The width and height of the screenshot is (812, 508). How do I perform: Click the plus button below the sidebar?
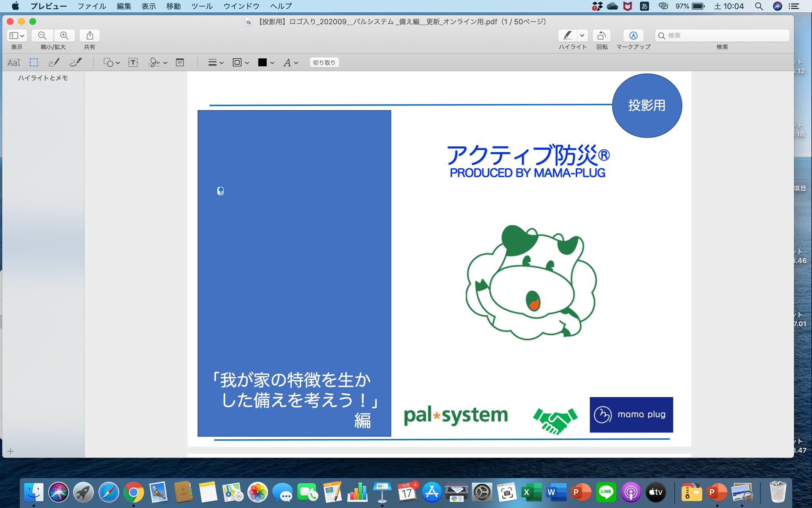pyautogui.click(x=11, y=451)
